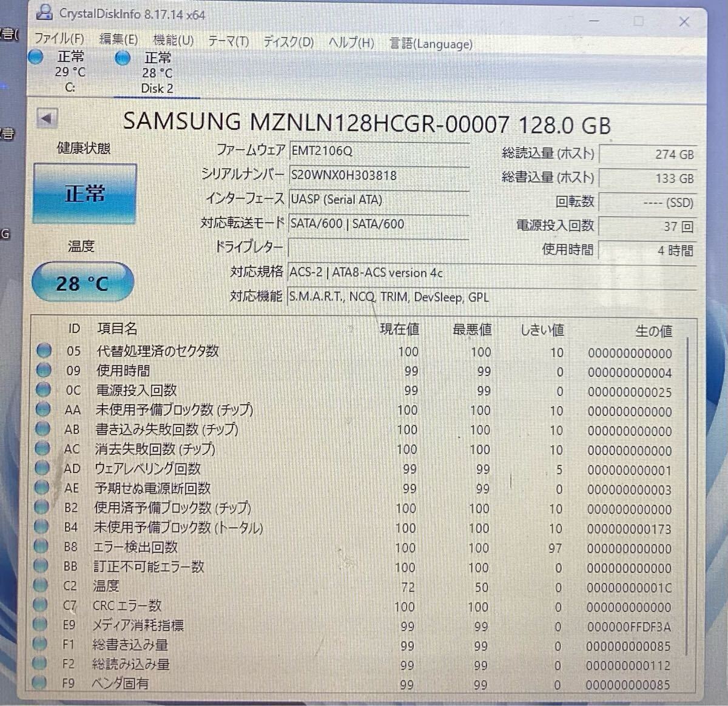
Task: Click status icon of AD ウェアレベリング回数 row
Action: click(x=42, y=468)
